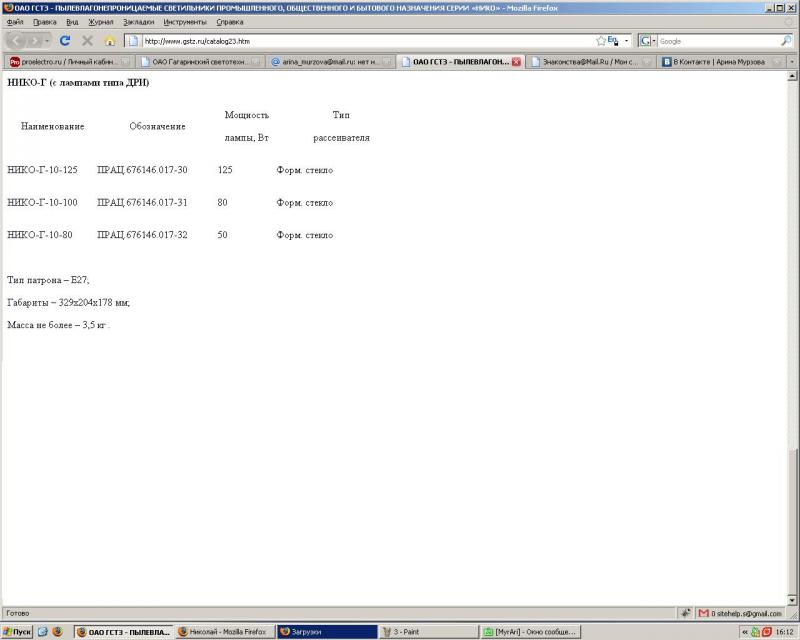This screenshot has width=800, height=640.
Task: Click the Reload page icon
Action: [x=65, y=41]
